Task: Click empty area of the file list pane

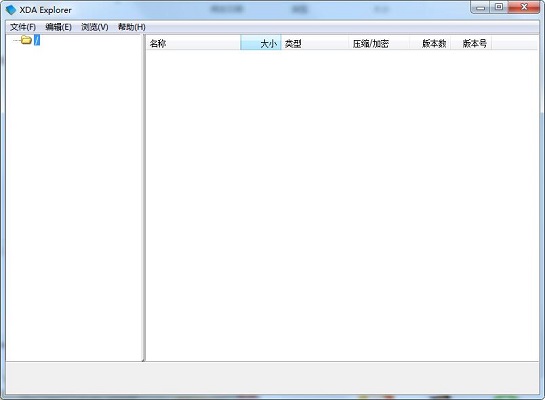Action: (x=342, y=205)
